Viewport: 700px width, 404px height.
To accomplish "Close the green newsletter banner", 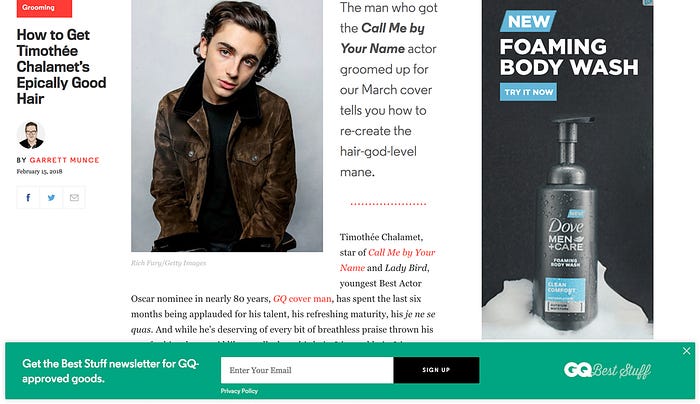I will (x=687, y=351).
